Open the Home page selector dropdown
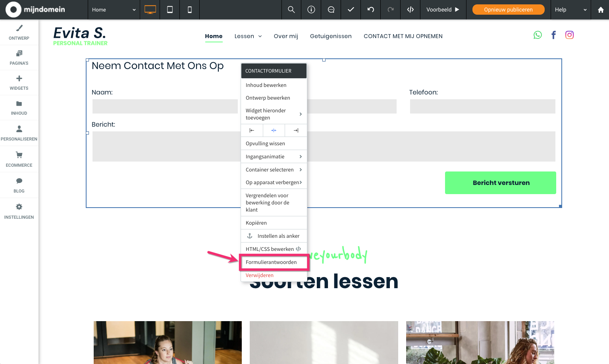The image size is (609, 364). point(114,10)
